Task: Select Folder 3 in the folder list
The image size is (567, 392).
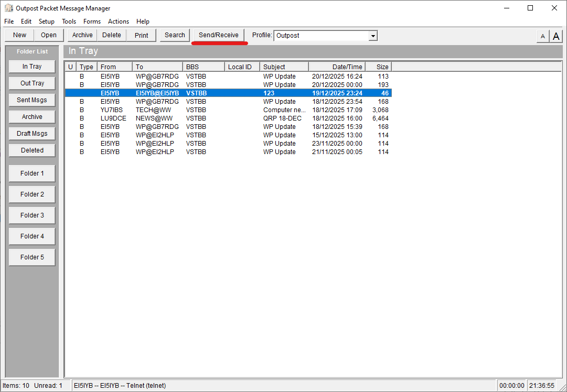Action: click(32, 215)
